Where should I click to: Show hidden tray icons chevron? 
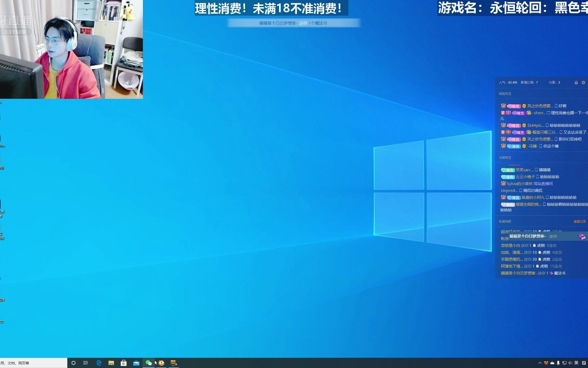(x=540, y=363)
